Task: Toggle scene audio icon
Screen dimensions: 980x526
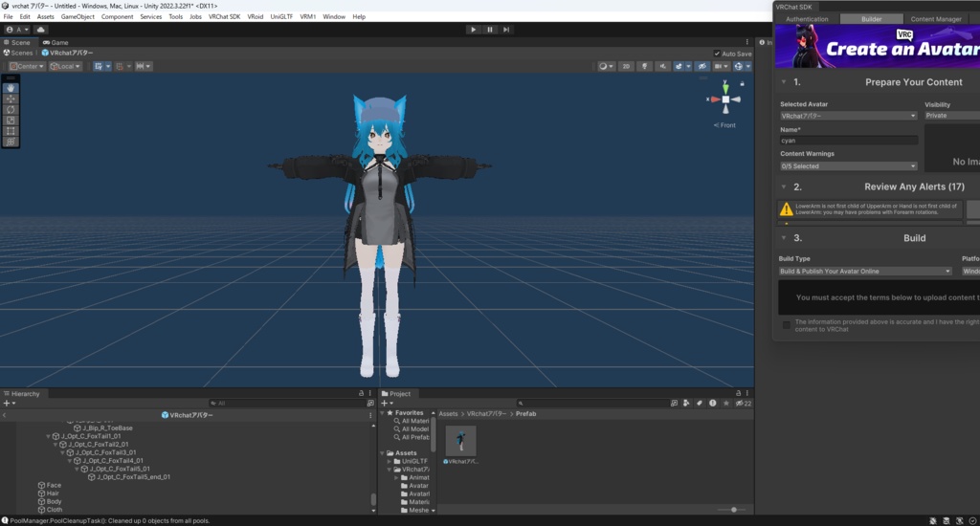Action: point(662,66)
